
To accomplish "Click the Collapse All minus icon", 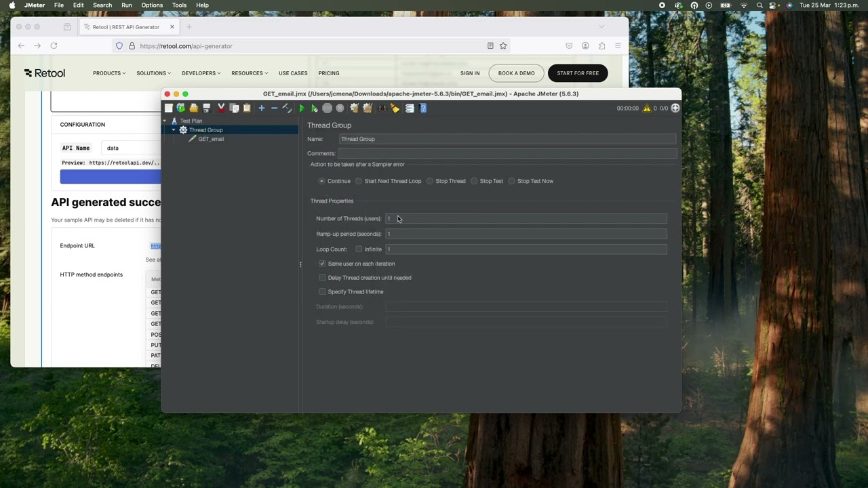I will pyautogui.click(x=274, y=108).
